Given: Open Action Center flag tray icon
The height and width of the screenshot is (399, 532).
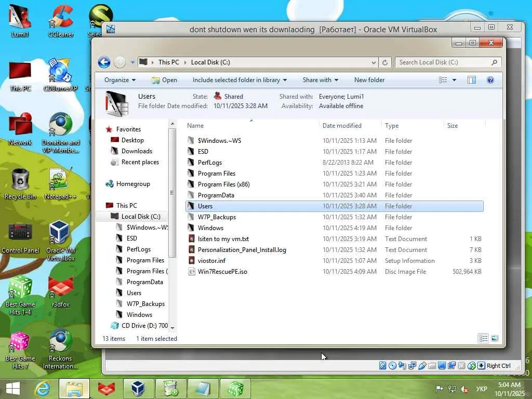Looking at the screenshot, I should 439,389.
